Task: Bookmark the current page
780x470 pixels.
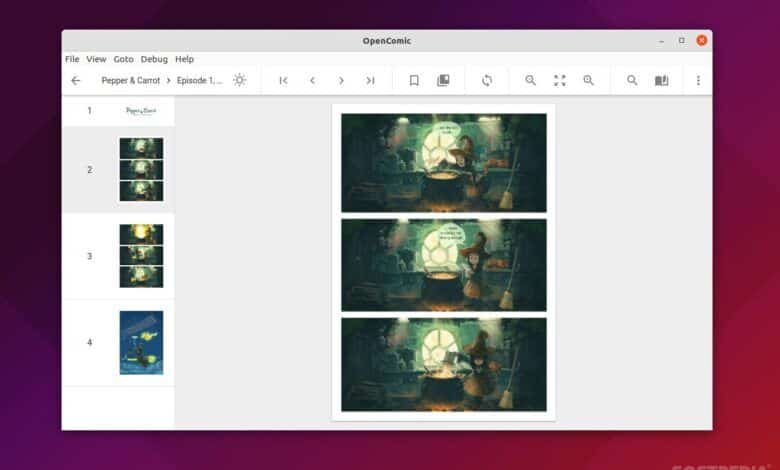Action: click(x=414, y=81)
